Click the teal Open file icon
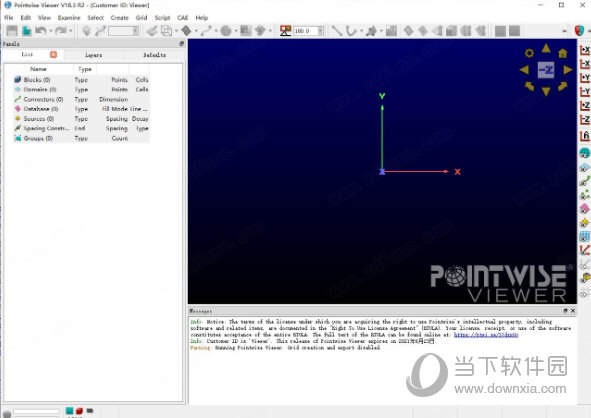This screenshot has width=591, height=418. click(26, 31)
